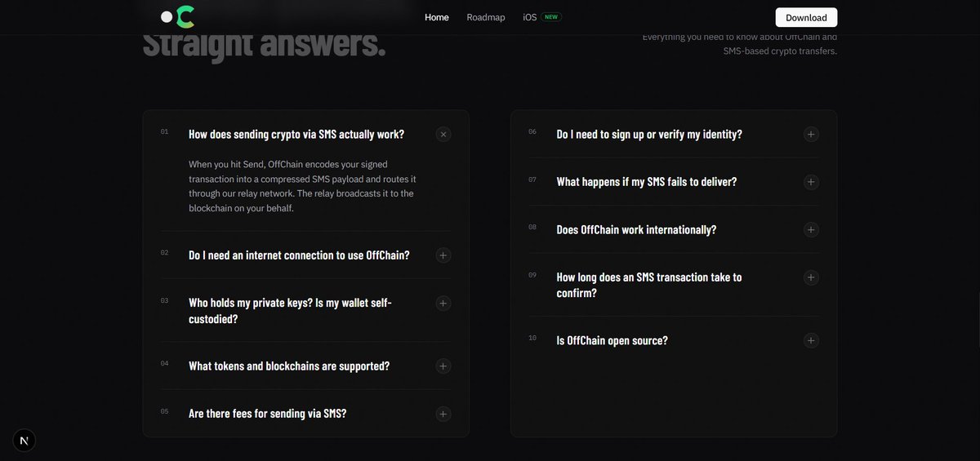
Task: Open the iOS nav item
Action: [530, 17]
